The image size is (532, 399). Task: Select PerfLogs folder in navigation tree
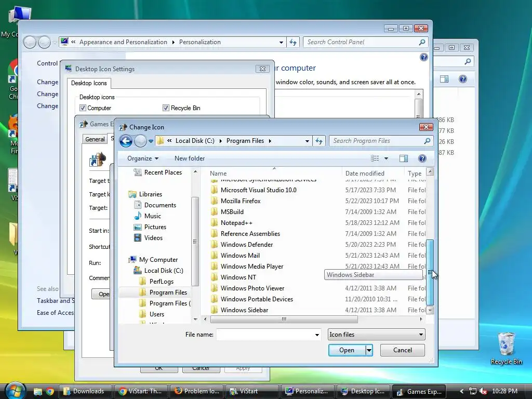click(161, 282)
